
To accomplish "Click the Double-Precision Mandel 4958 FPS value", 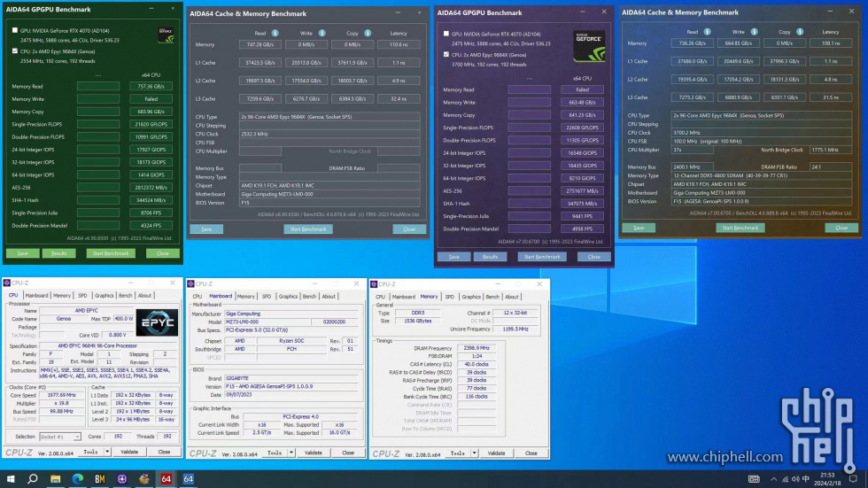I will pos(582,229).
